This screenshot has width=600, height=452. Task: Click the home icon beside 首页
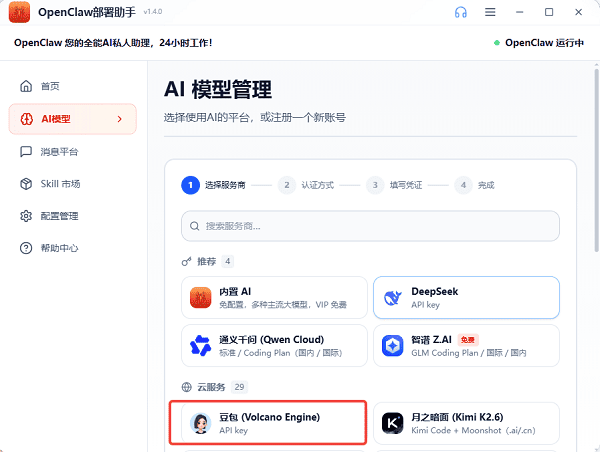(x=26, y=86)
